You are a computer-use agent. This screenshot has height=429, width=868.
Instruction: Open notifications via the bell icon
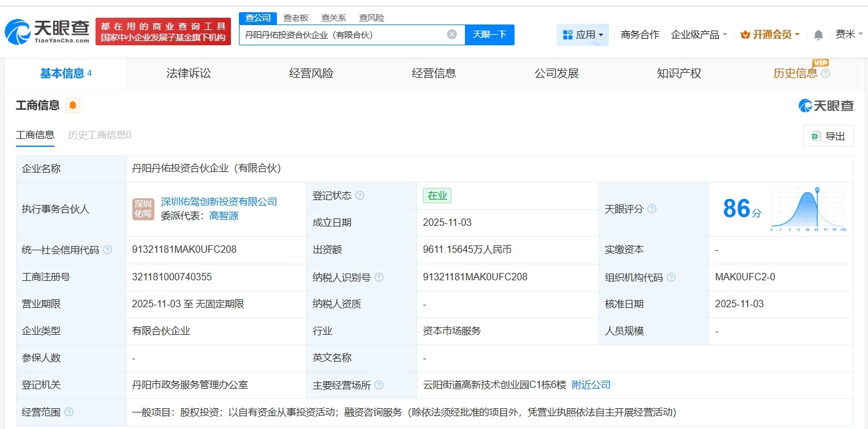818,35
